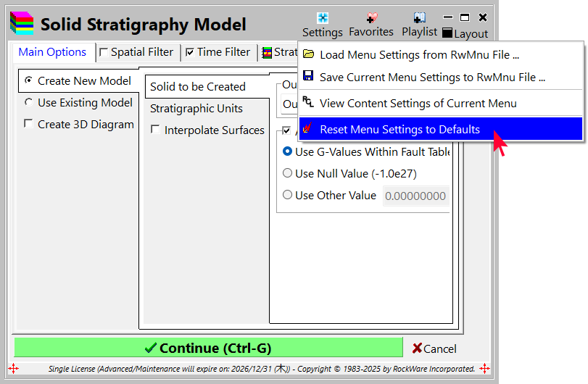This screenshot has height=384, width=588.
Task: Toggle the Interpolate Surfaces checkbox
Action: (x=155, y=130)
